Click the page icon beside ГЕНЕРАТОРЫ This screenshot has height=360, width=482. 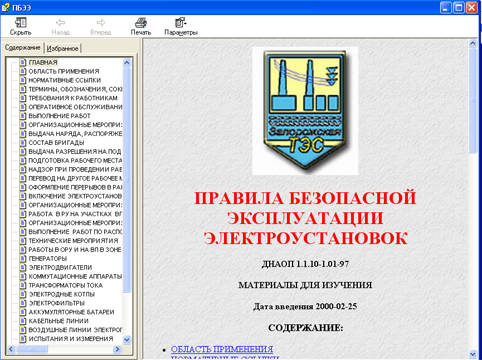click(22, 258)
